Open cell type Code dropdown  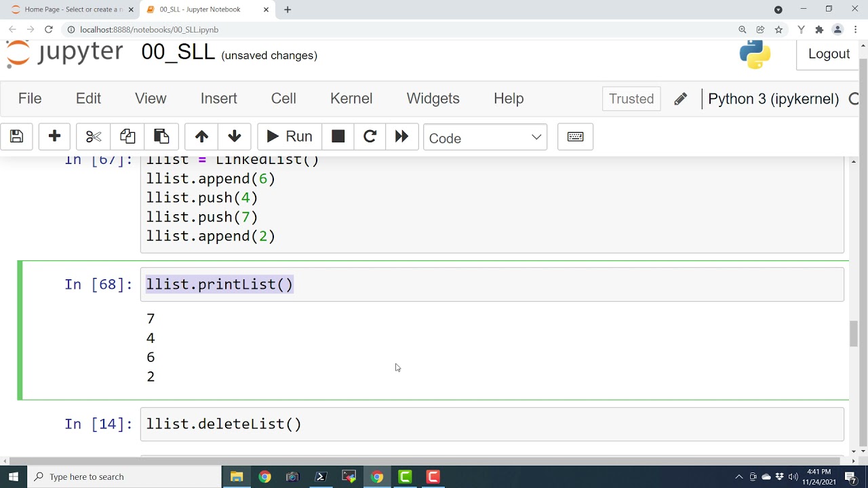(x=485, y=138)
